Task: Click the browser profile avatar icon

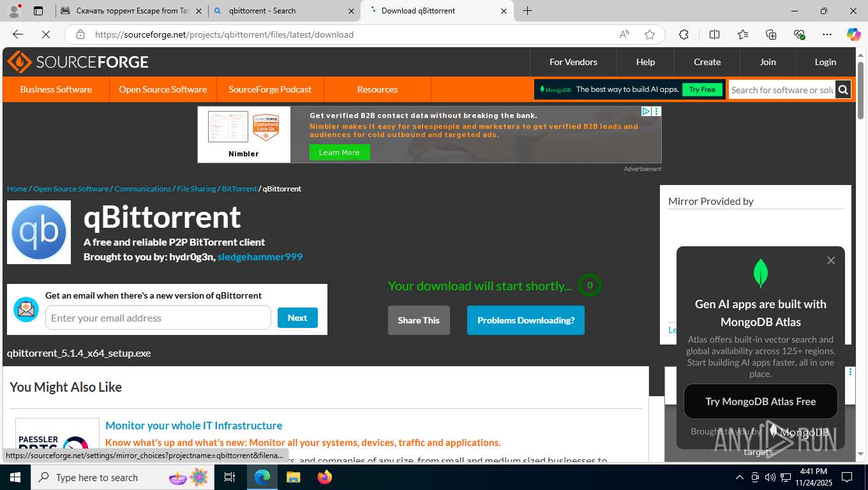Action: pyautogui.click(x=14, y=11)
